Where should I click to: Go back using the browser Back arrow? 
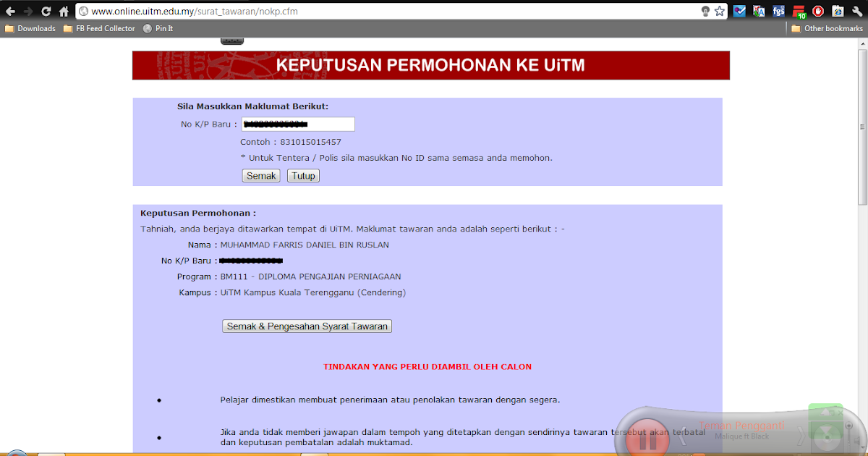pos(10,12)
